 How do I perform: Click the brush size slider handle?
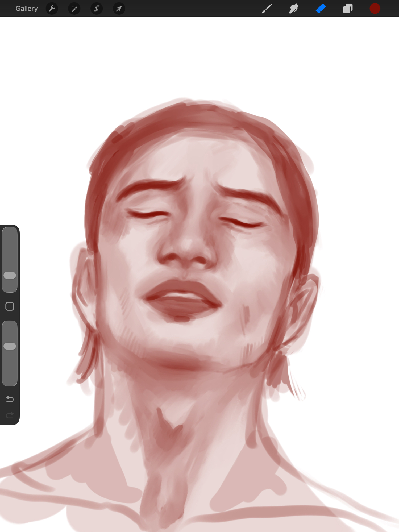(10, 275)
